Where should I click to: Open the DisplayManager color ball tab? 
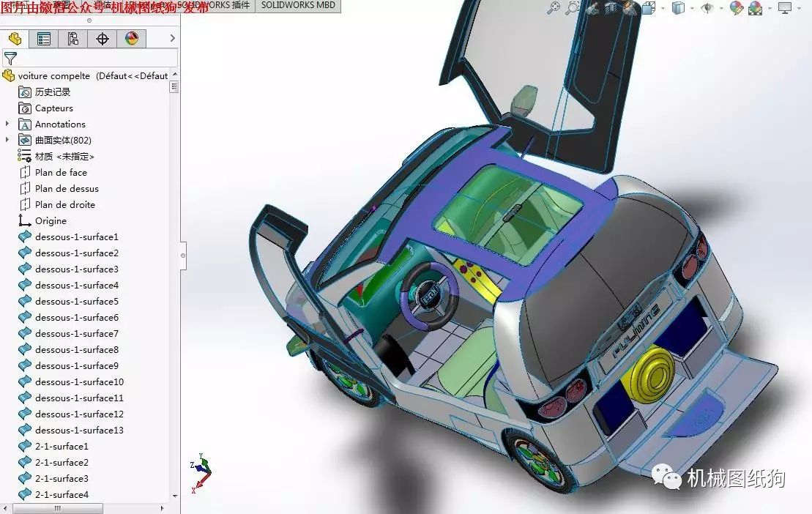[x=132, y=38]
